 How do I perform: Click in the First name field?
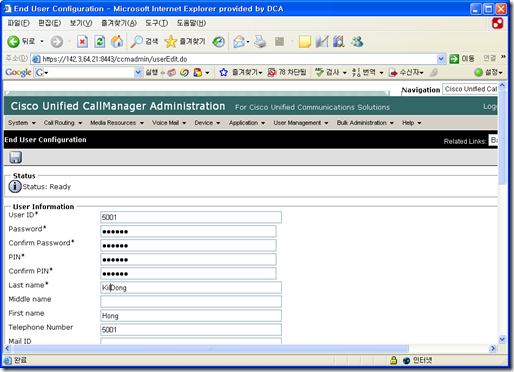pos(191,315)
